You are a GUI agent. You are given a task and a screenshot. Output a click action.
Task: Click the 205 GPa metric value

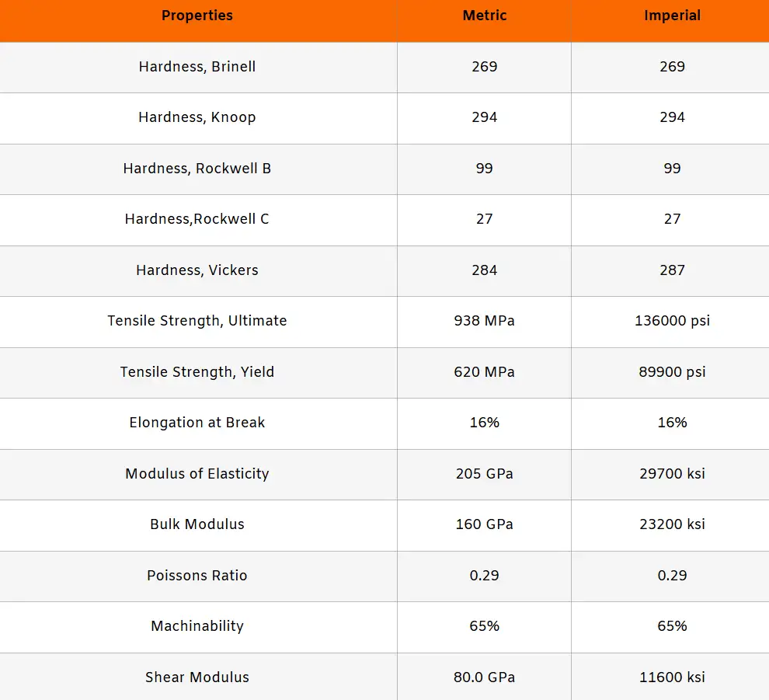coord(484,474)
